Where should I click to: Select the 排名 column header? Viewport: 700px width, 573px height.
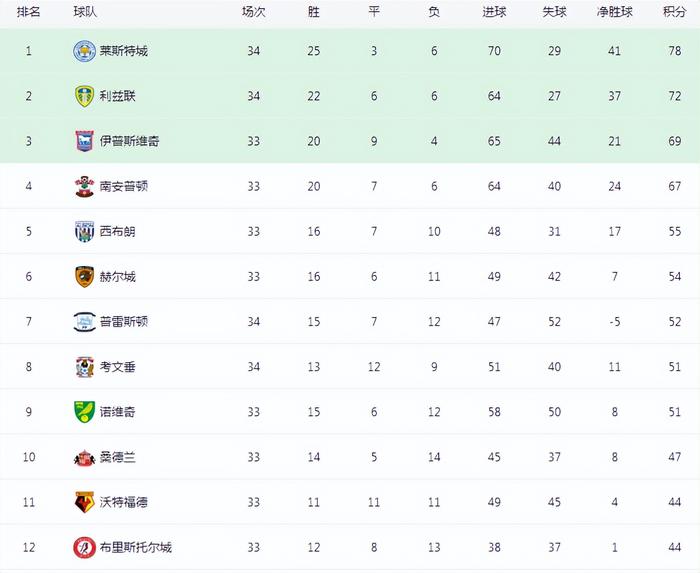click(x=29, y=12)
